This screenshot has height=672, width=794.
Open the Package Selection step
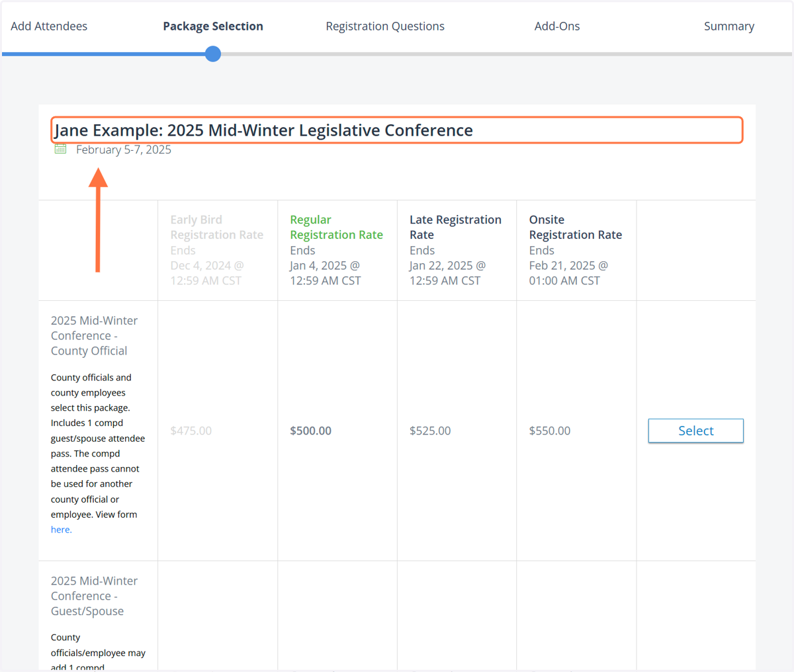click(x=213, y=26)
